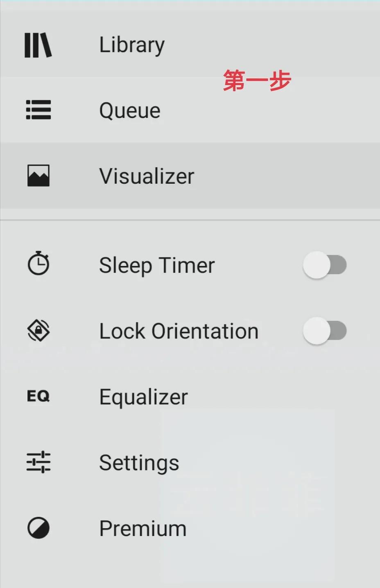The height and width of the screenshot is (588, 380).
Task: Click the Settings sliders icon
Action: (x=38, y=462)
